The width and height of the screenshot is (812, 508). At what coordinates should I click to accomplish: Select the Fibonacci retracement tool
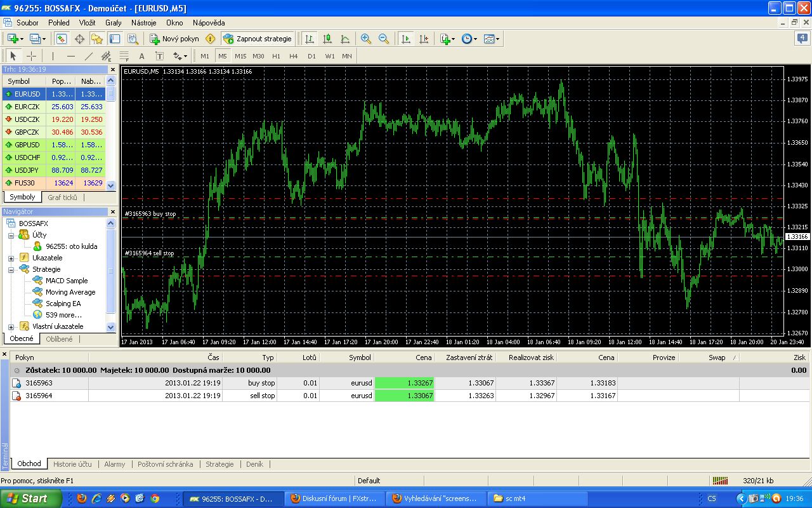coord(124,56)
